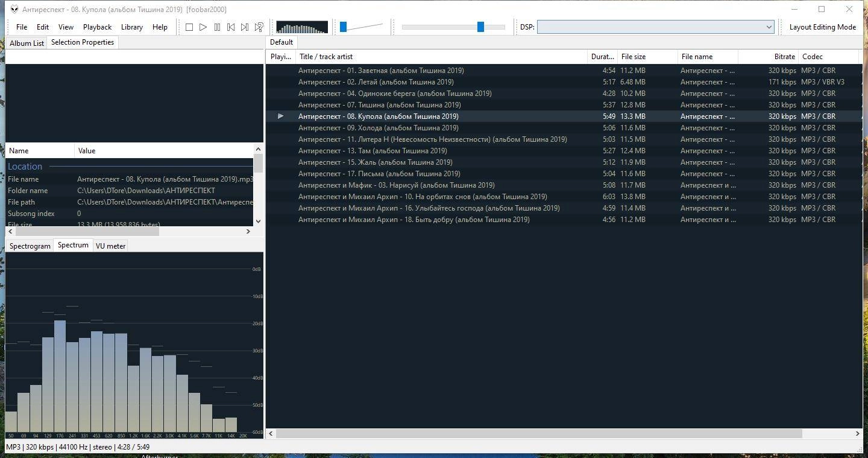The height and width of the screenshot is (458, 868).
Task: Select track 02. Летай
Action: [x=564, y=82]
